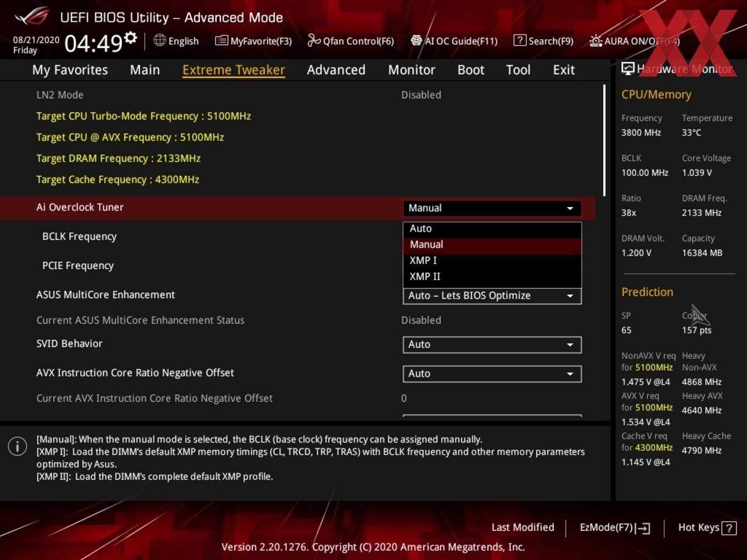
Task: Select XMP II option
Action: click(492, 276)
